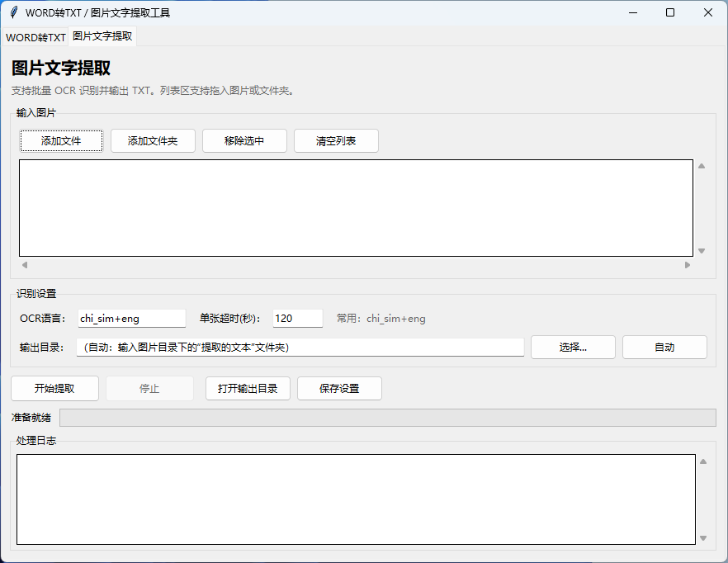Click the up arrow of the log scrollbar
Viewport: 728px width, 563px height.
point(703,461)
